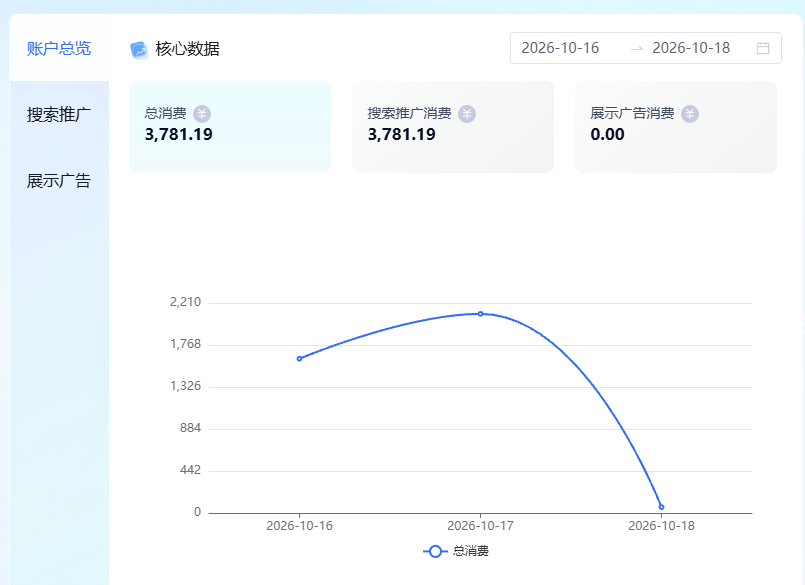Image resolution: width=805 pixels, height=585 pixels.
Task: Open 展示广告 in sidebar
Action: [x=59, y=181]
